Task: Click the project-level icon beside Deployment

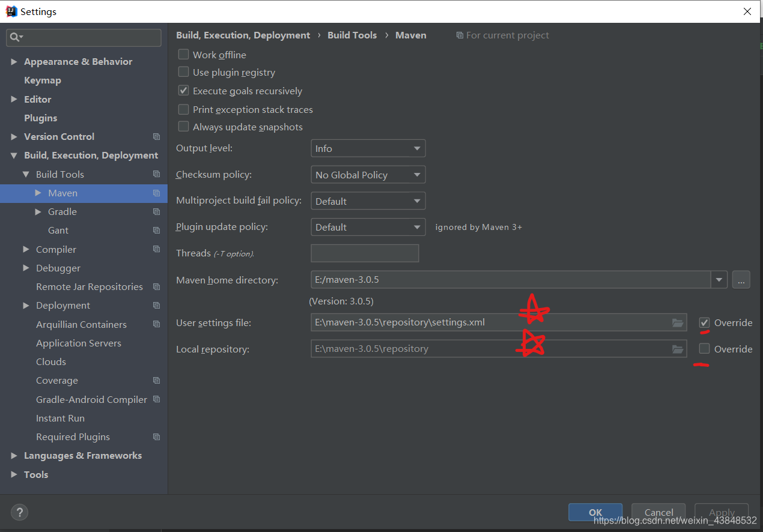Action: (x=156, y=306)
